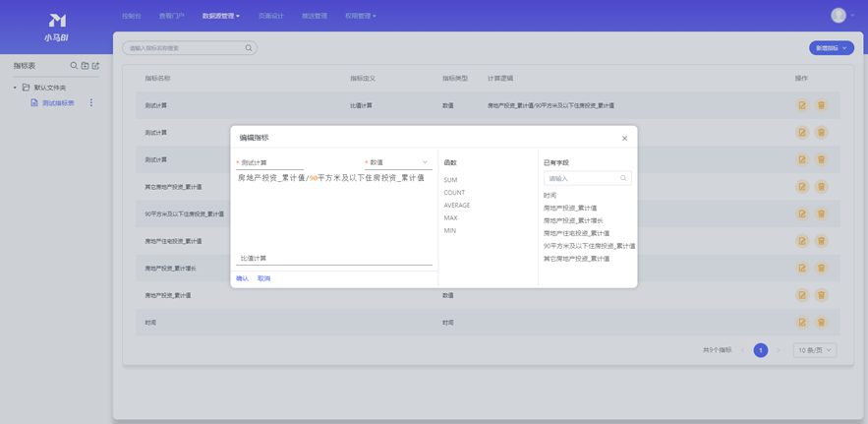This screenshot has height=424, width=868.
Task: Click the user avatar in the top bar
Action: tap(838, 15)
